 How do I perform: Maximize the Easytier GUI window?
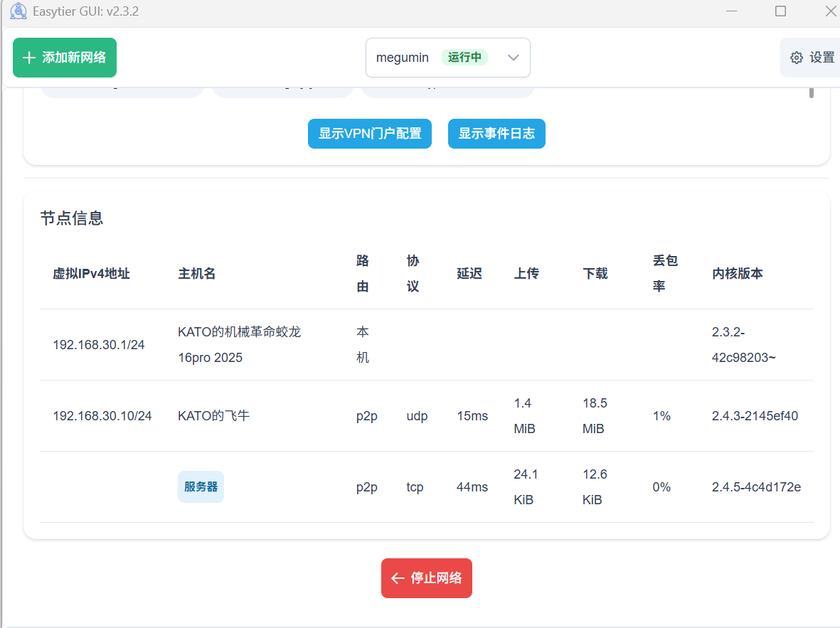pyautogui.click(x=780, y=11)
